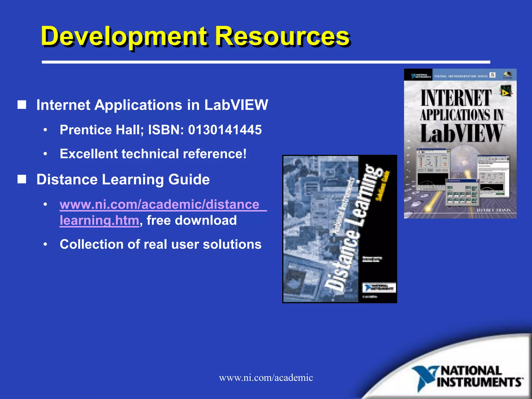Select the 'Distance Learning Guide' heading

[123, 179]
